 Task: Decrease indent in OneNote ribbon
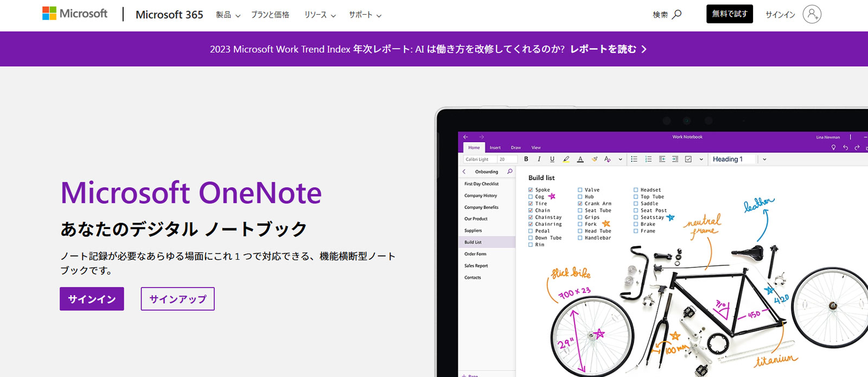(x=662, y=159)
